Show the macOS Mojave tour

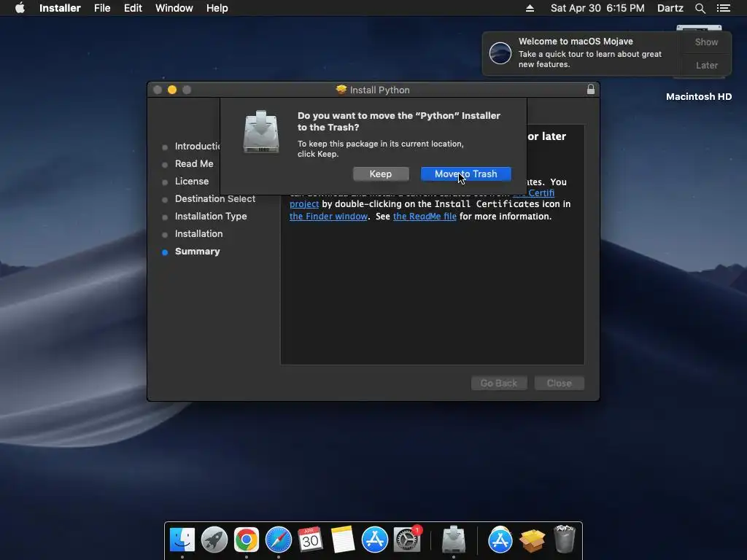706,42
